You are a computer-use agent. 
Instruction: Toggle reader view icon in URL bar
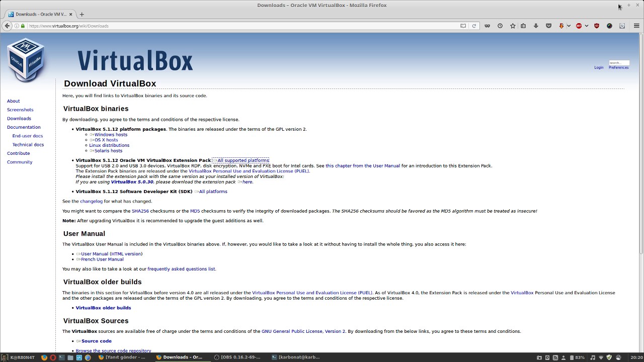click(463, 26)
